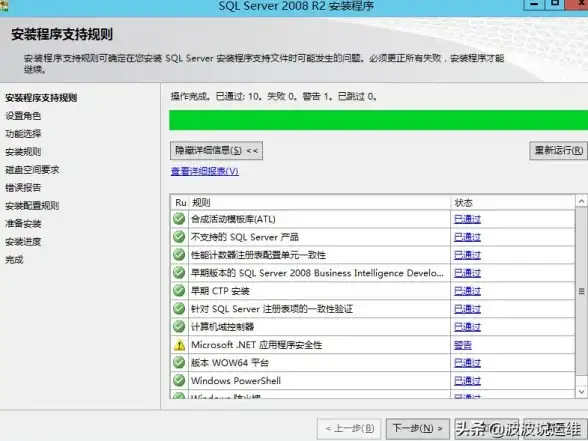Click rule text 早期 CTP 安装
This screenshot has height=441, width=588.
pos(220,291)
